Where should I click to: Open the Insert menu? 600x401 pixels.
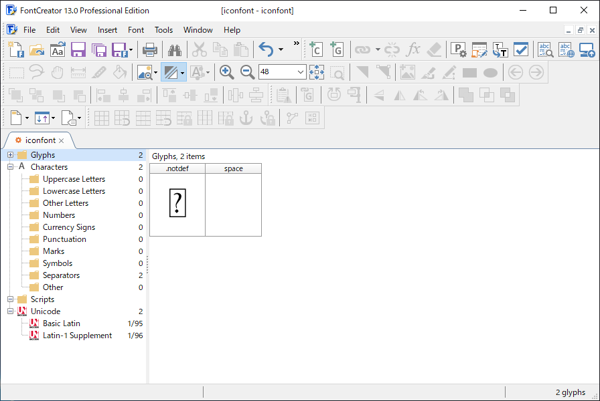tap(107, 30)
